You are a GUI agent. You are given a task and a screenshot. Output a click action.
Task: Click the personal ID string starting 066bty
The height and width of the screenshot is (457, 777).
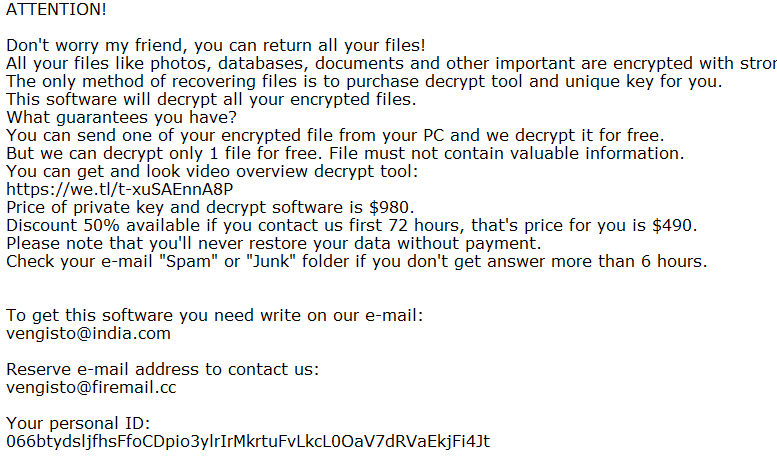coord(247,441)
